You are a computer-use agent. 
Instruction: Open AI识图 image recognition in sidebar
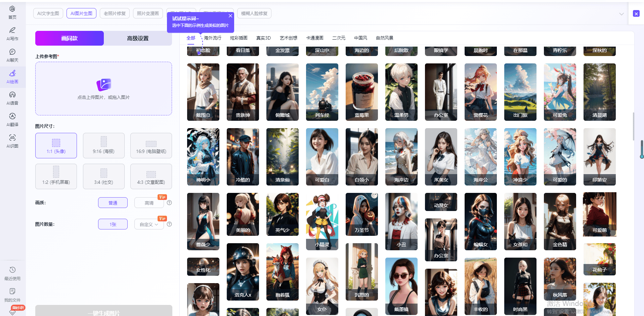tap(12, 141)
